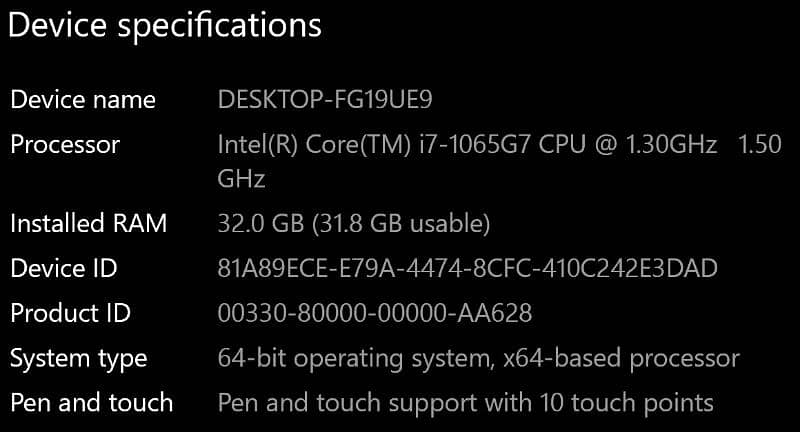This screenshot has height=432, width=800.
Task: Click the GHz text on second processor line
Action: pos(241,179)
